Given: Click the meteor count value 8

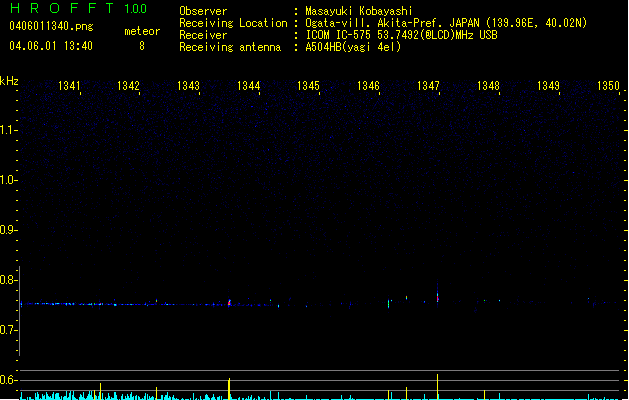Looking at the screenshot, I should tap(142, 46).
